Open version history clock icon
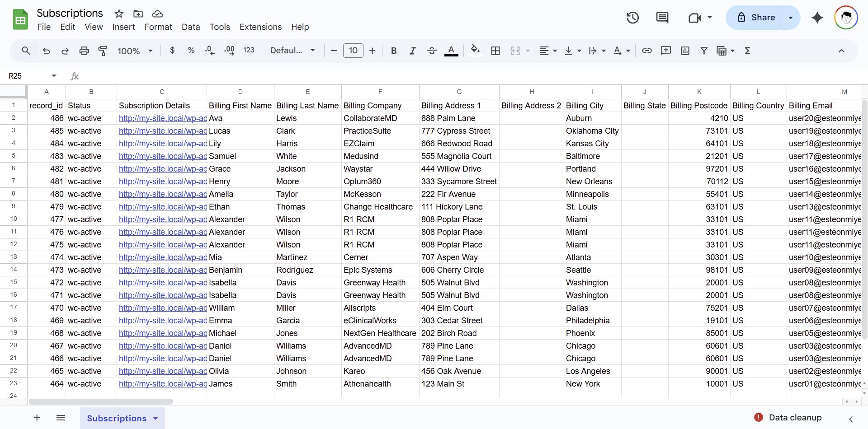The width and height of the screenshot is (868, 429). pyautogui.click(x=632, y=18)
